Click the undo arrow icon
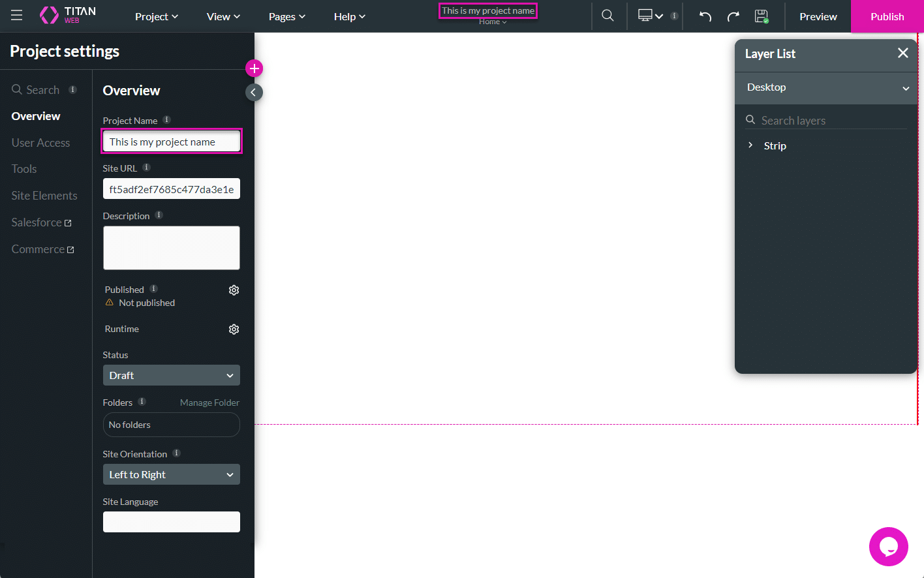The image size is (924, 578). point(705,16)
